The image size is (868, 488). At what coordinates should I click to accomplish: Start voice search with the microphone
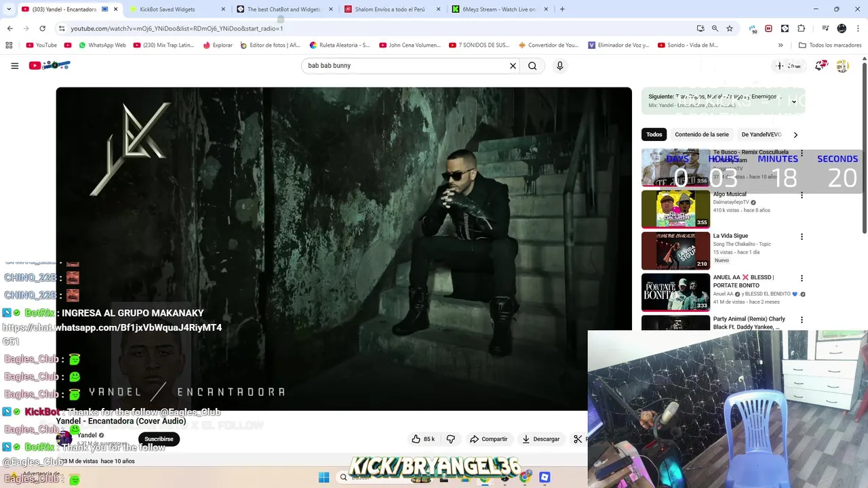(559, 66)
